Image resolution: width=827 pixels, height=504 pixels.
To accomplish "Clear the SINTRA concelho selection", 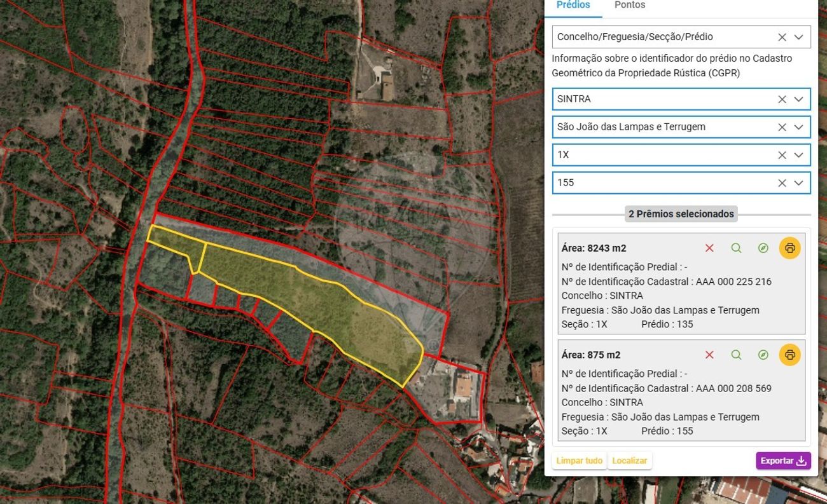I will coord(782,99).
